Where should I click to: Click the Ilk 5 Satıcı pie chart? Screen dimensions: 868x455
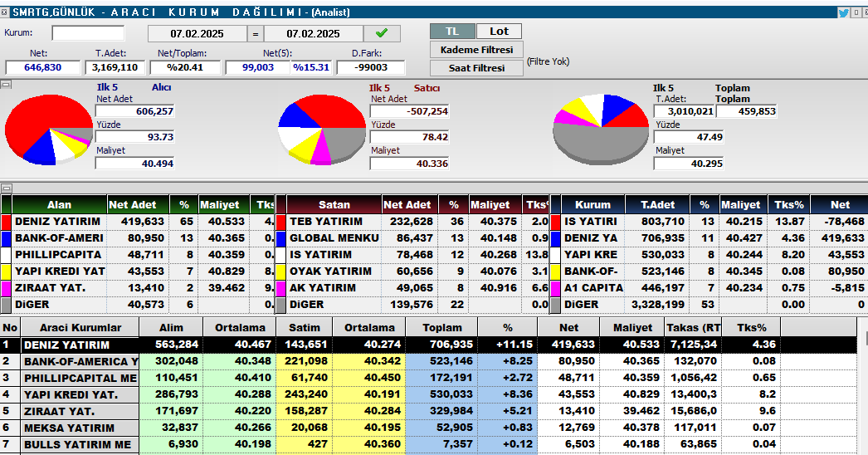(322, 130)
